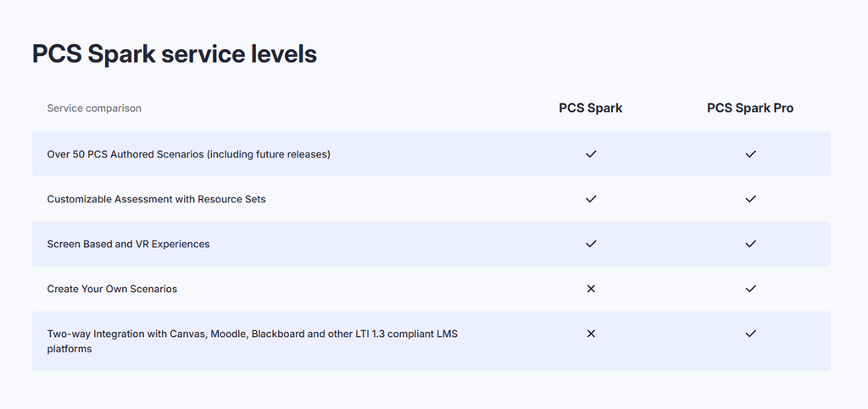Click the Service comparison label

click(x=94, y=108)
